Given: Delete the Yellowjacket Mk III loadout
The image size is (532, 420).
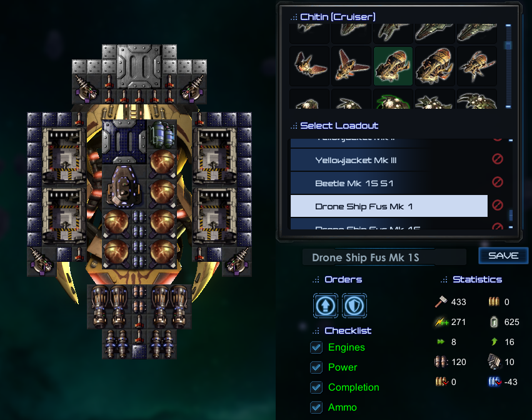Looking at the screenshot, I should [498, 159].
